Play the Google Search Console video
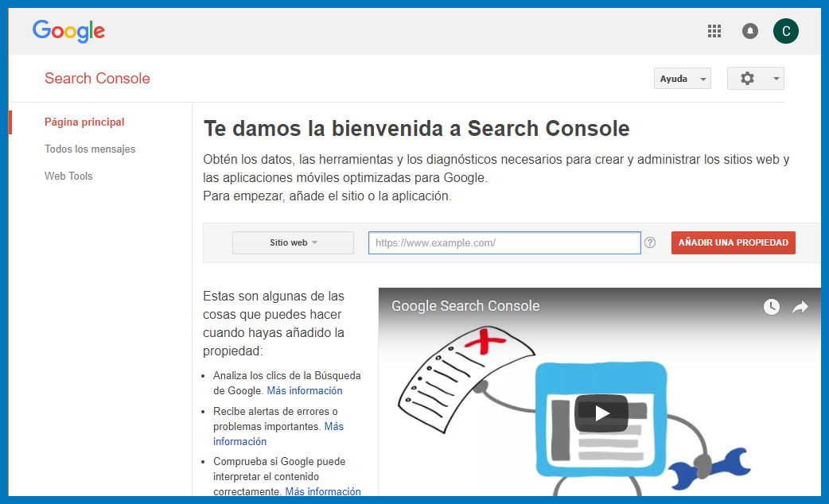829x504 pixels. tap(601, 413)
